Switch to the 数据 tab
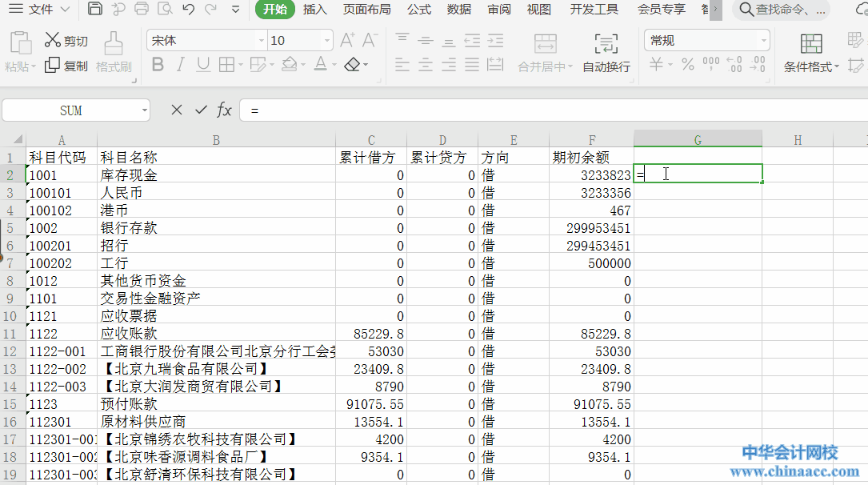Viewport: 868px width, 485px height. tap(459, 10)
